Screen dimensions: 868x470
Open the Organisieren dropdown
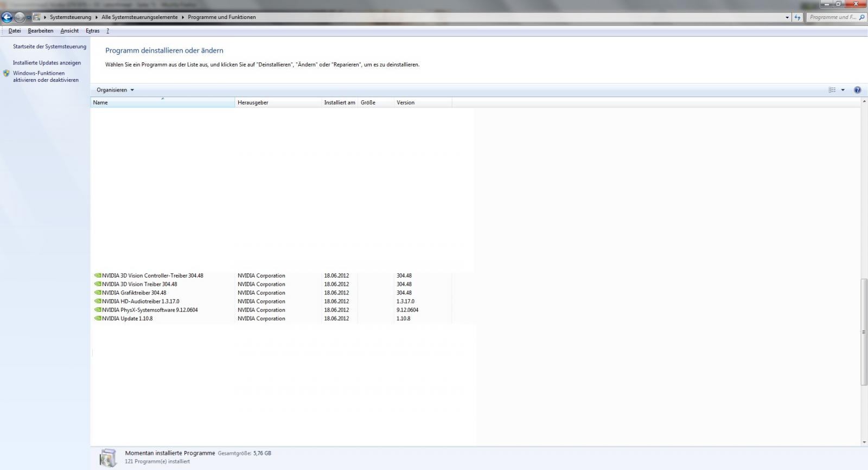point(115,90)
